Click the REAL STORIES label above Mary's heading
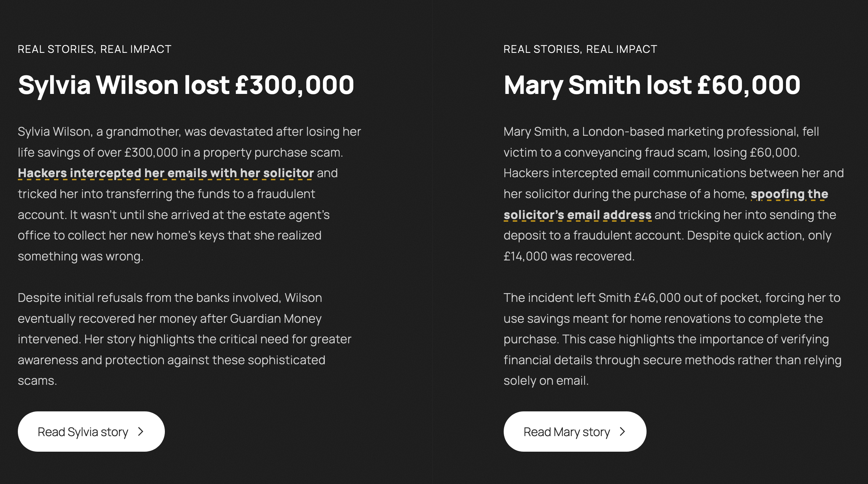The image size is (868, 484). [x=580, y=49]
